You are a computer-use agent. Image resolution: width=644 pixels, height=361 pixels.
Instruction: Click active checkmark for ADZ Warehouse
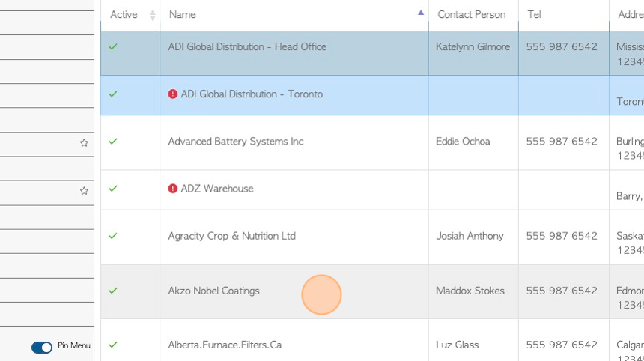113,189
